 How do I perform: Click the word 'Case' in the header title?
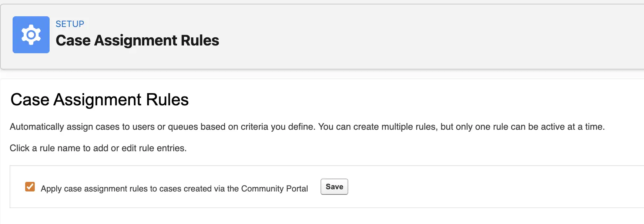(x=73, y=40)
